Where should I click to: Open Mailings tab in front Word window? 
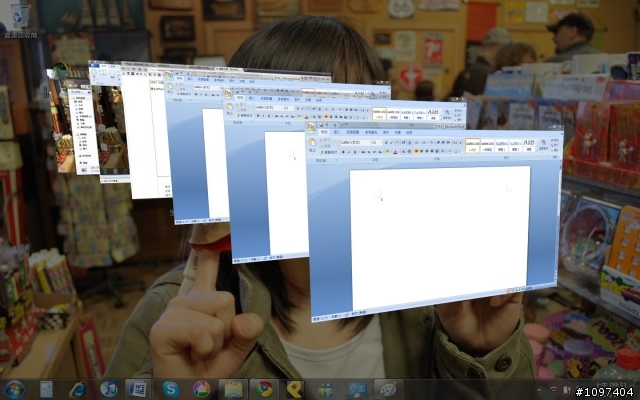tap(386, 132)
